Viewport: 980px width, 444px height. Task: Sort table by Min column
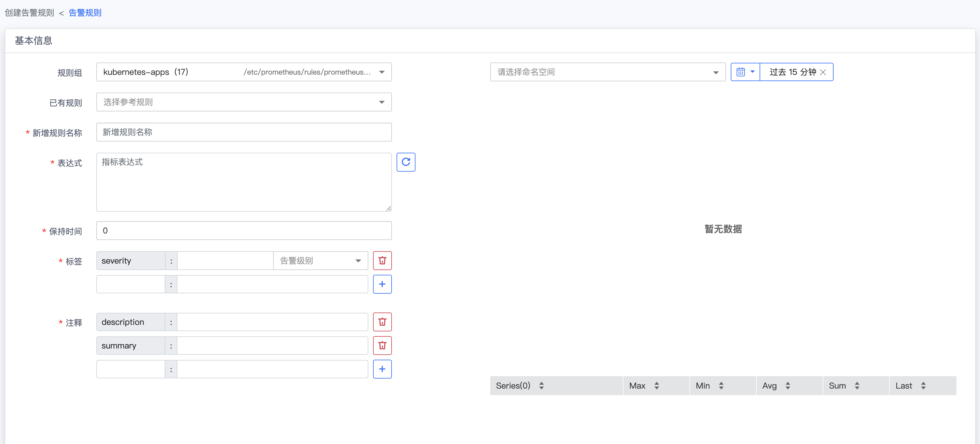point(721,386)
